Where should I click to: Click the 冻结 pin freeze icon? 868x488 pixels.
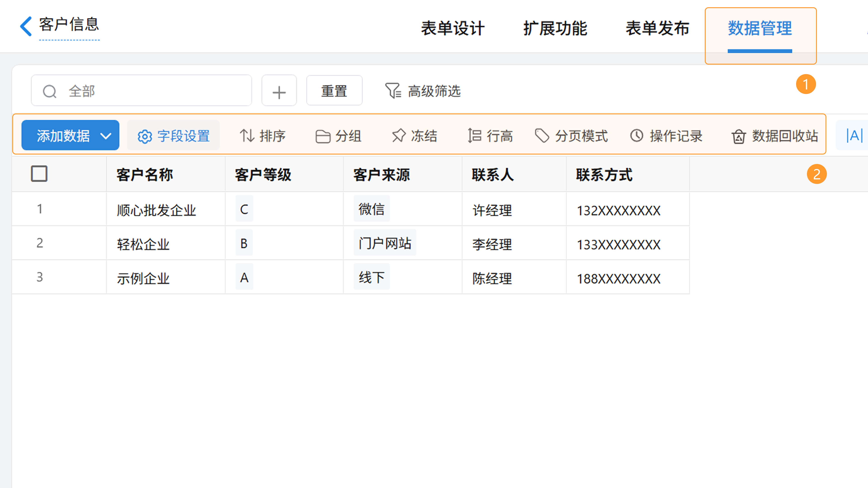399,136
